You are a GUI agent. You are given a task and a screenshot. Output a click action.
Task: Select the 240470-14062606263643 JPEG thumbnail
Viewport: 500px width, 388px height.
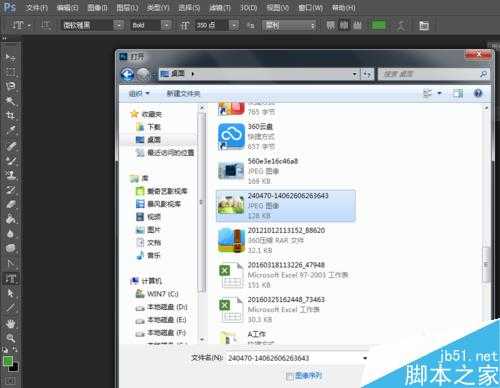point(230,205)
